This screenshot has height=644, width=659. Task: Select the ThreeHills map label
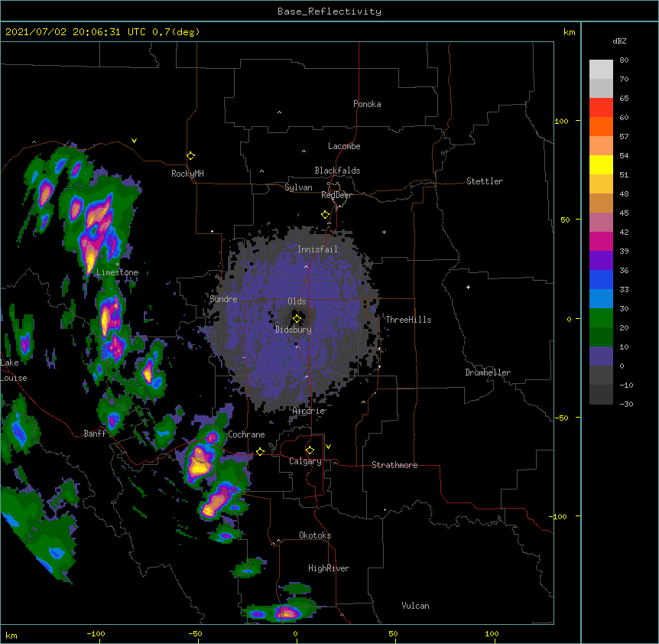click(x=408, y=320)
